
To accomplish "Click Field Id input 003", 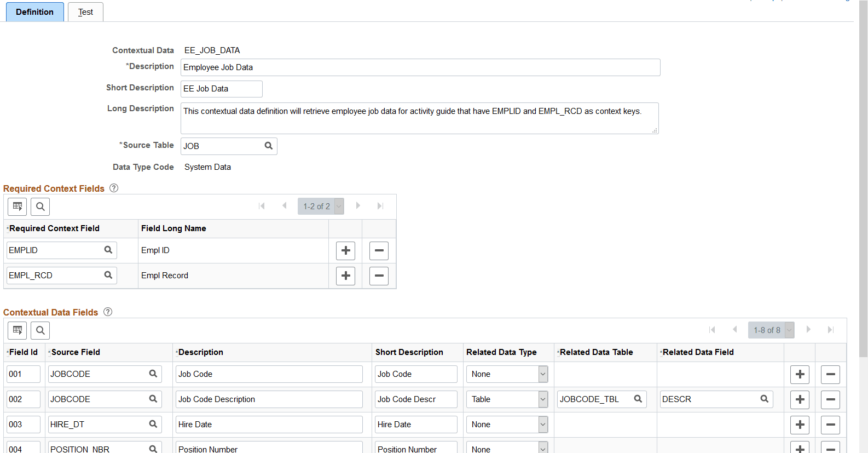I will tap(24, 425).
